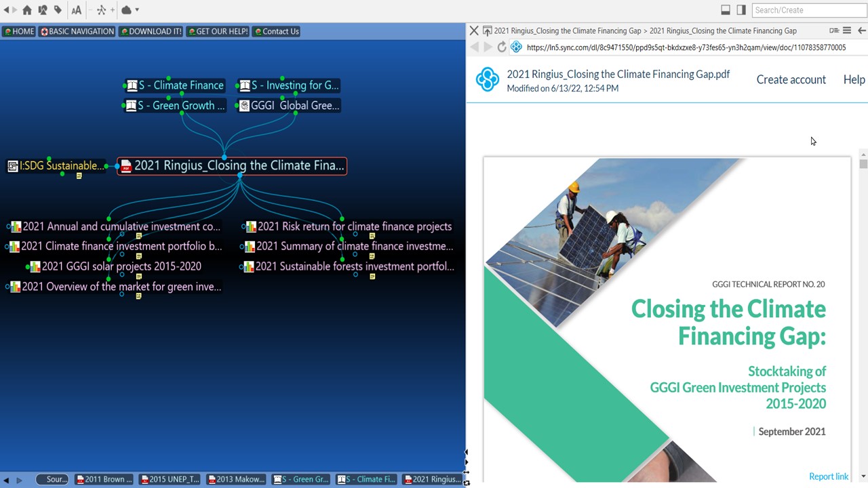Close the content panel with X

click(x=474, y=30)
